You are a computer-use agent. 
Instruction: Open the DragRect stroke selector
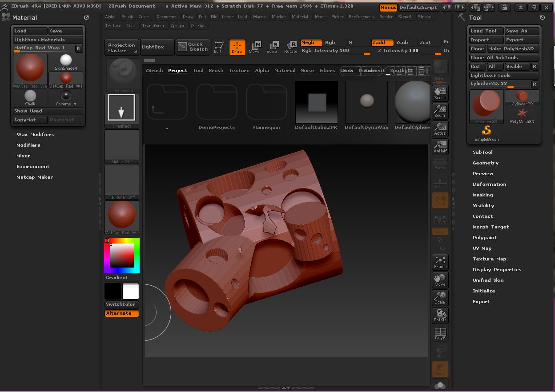(122, 111)
